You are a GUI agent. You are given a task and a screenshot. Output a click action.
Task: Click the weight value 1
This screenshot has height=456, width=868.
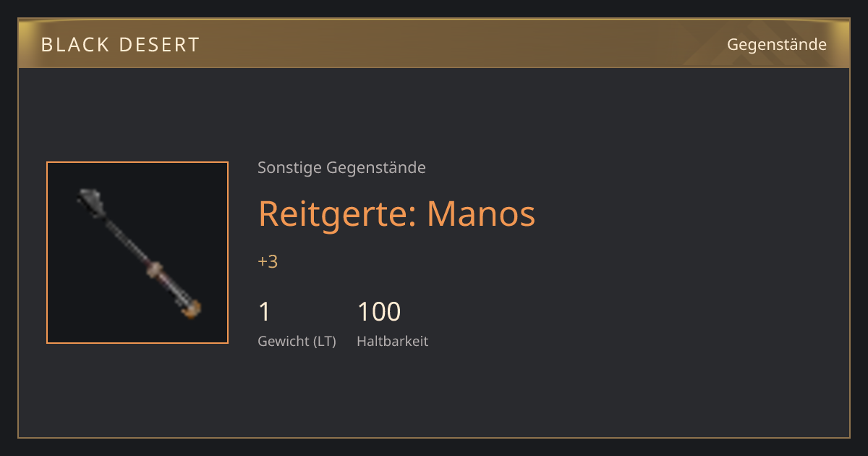(x=265, y=312)
